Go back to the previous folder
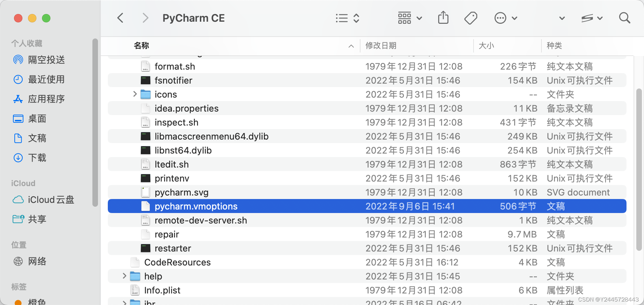Screen dimensions: 644x305 pos(120,18)
